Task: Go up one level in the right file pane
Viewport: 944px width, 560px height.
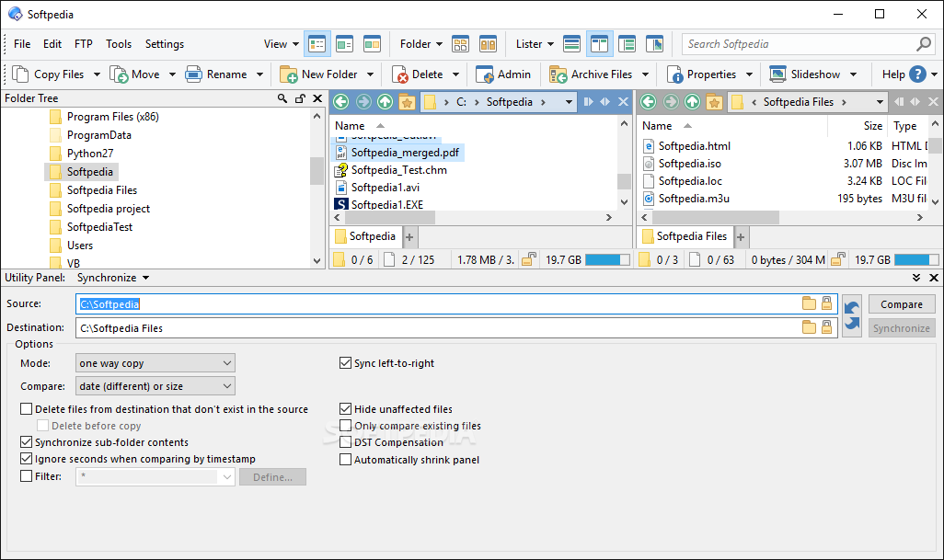Action: coord(692,102)
